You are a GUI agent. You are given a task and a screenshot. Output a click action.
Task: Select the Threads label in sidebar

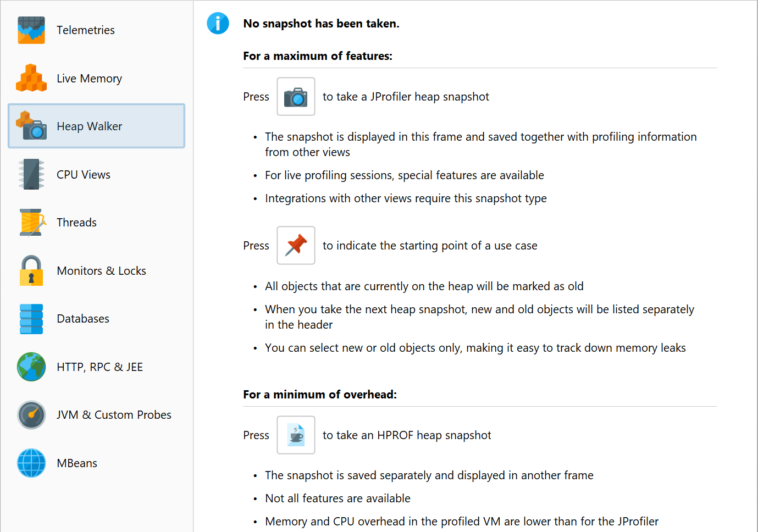click(x=76, y=222)
